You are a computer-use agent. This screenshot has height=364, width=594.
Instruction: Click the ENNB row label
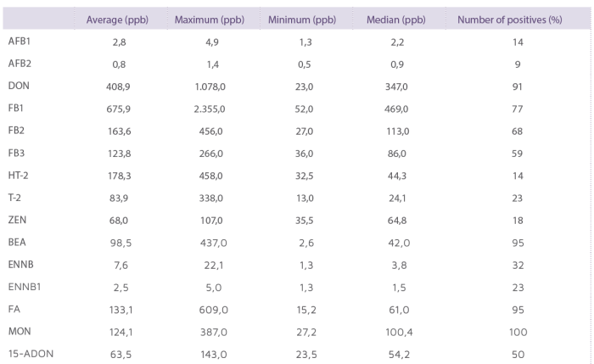(21, 265)
